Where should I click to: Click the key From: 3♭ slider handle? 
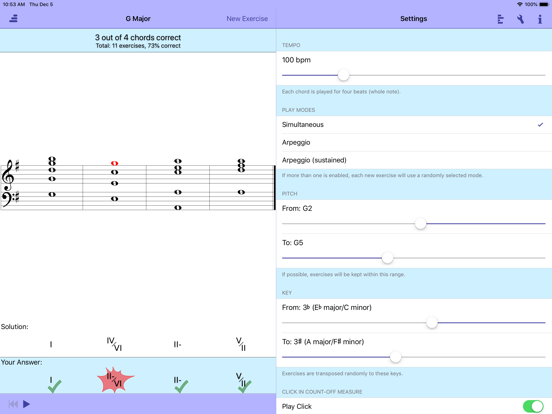click(x=432, y=322)
